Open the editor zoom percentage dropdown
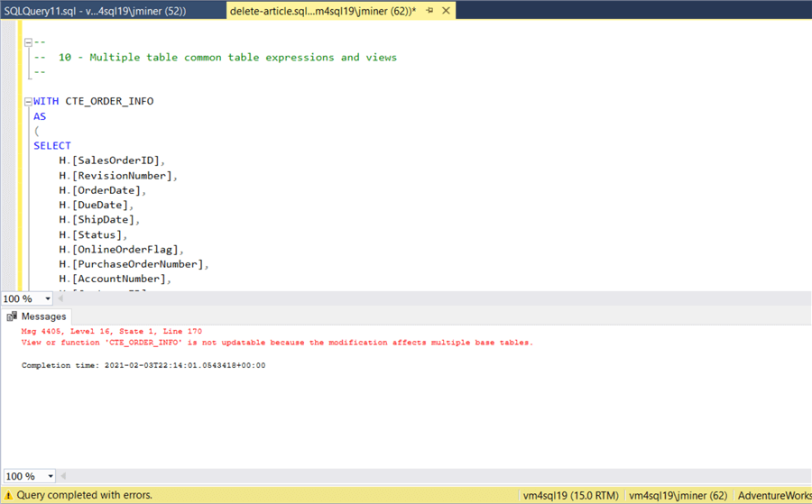812x504 pixels. coord(48,298)
